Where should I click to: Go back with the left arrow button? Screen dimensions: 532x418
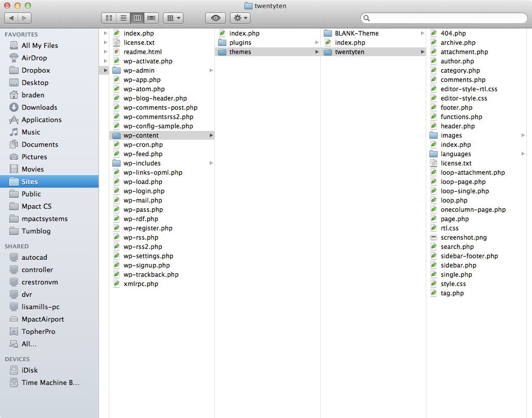(11, 18)
